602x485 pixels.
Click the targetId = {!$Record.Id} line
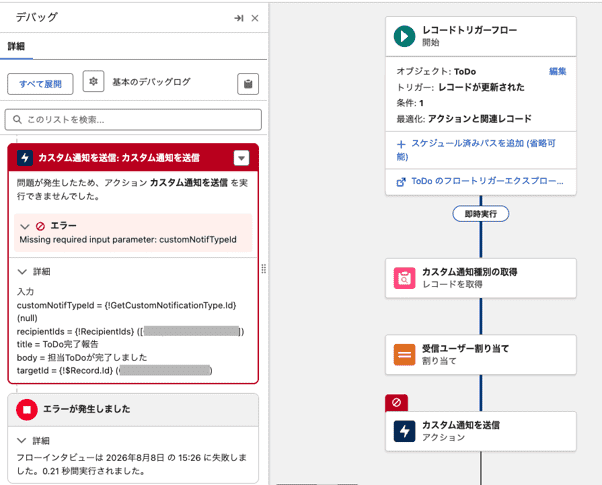(x=114, y=371)
